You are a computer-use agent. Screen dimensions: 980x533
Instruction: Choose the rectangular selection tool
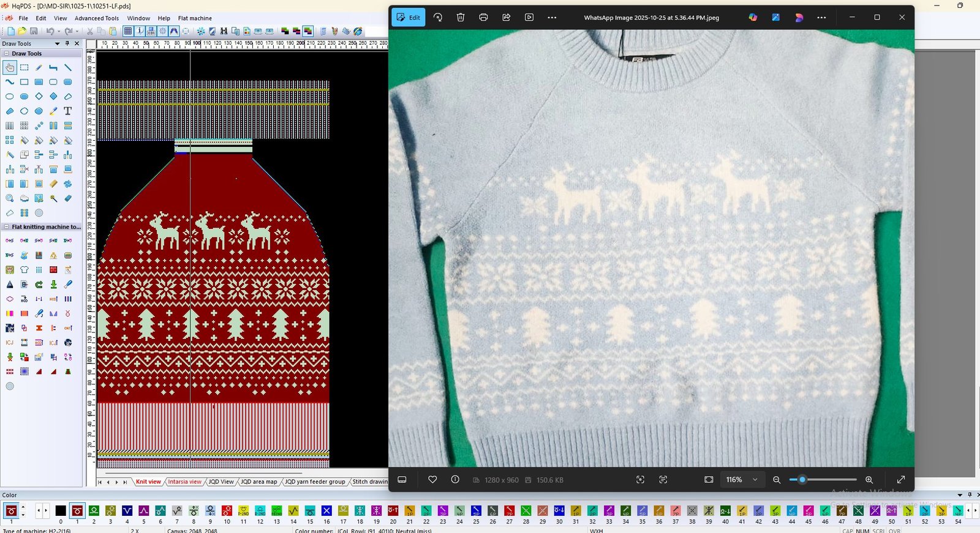(24, 67)
